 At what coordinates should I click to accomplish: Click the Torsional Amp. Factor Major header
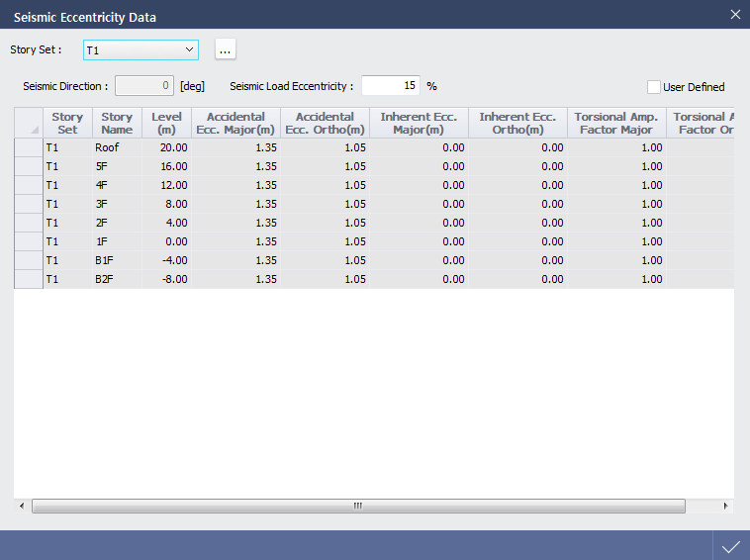pyautogui.click(x=616, y=124)
